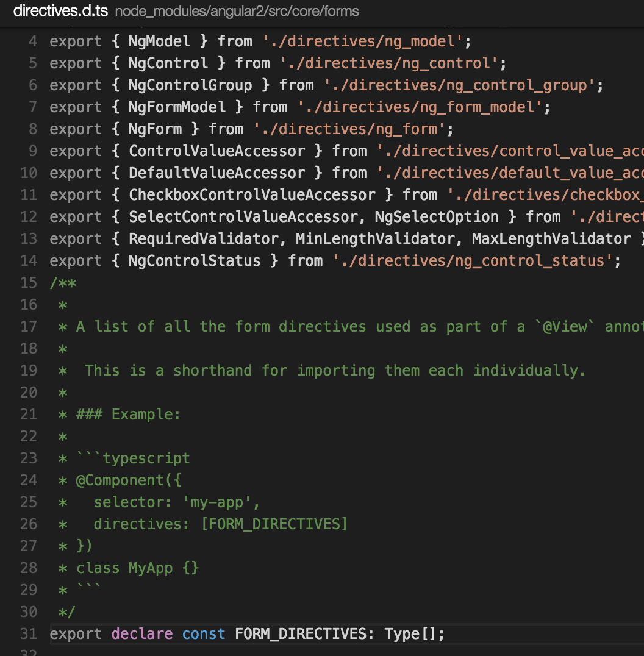Click the NgModel identifier on line 4
Screen dimensions: 644x656
(159, 41)
